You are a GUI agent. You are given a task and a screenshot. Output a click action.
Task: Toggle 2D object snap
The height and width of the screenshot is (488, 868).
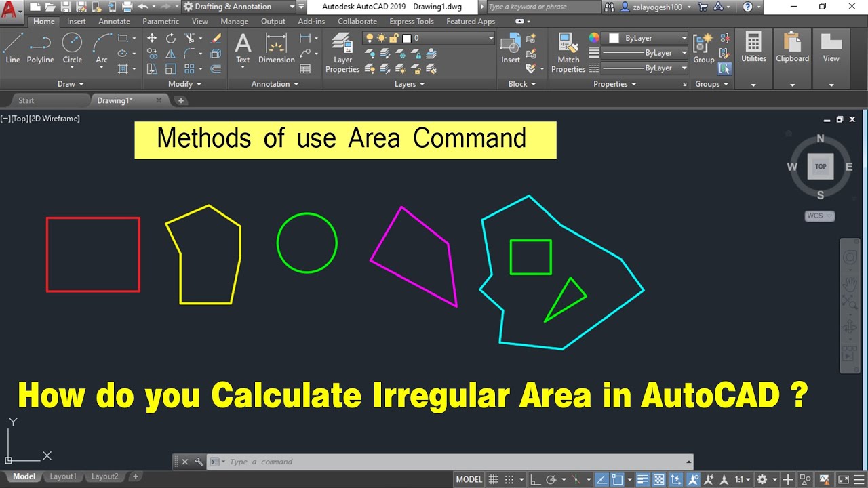pyautogui.click(x=618, y=479)
